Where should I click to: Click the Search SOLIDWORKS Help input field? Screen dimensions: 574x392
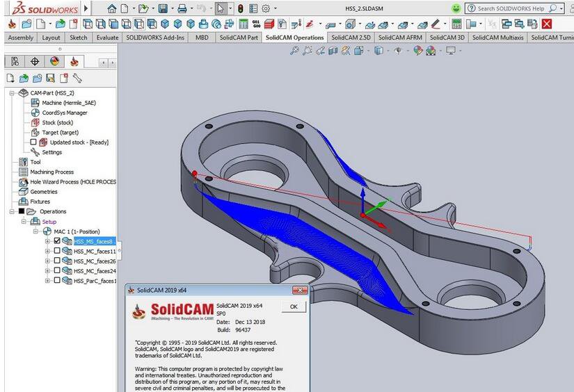pos(511,8)
